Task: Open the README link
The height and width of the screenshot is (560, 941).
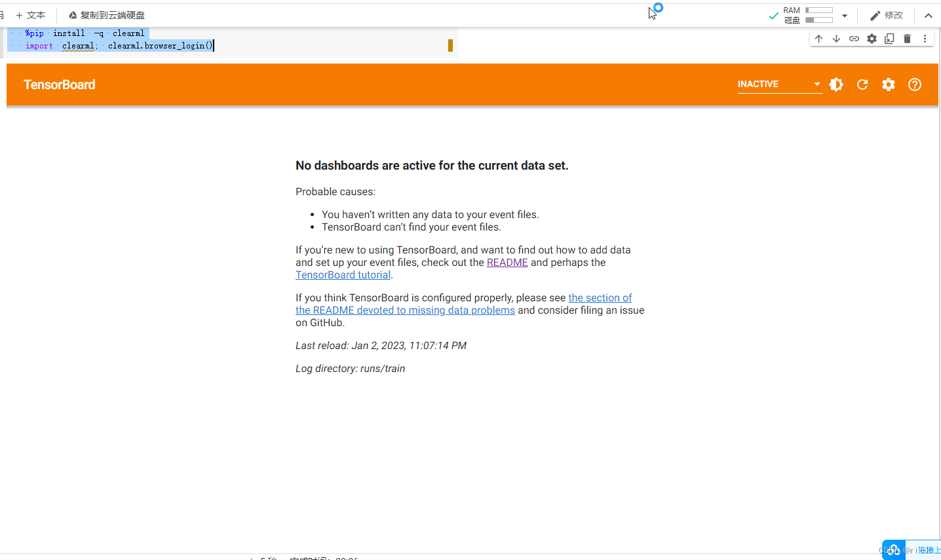Action: [507, 263]
